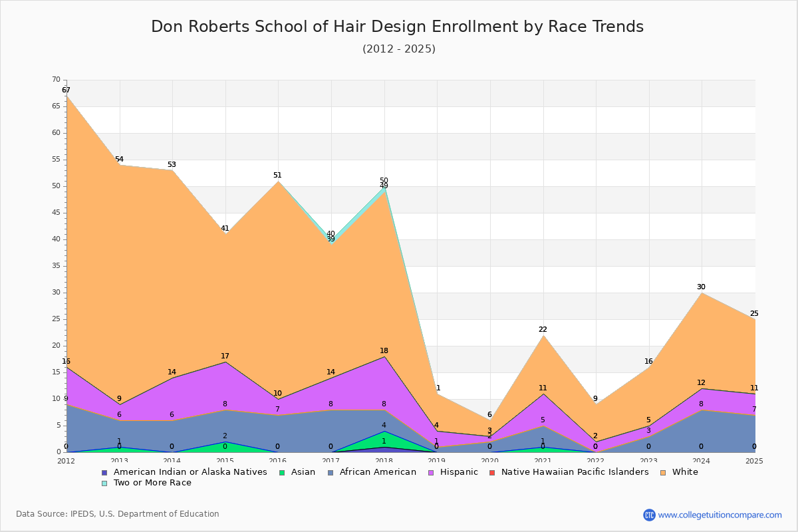Click the Data Source IPEDS text
The height and width of the screenshot is (532, 798).
118,514
